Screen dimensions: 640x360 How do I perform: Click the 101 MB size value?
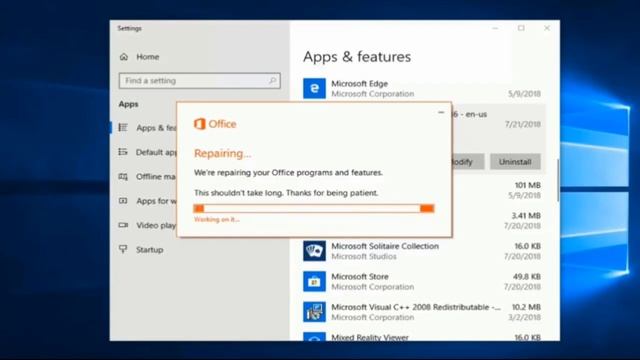tap(527, 185)
